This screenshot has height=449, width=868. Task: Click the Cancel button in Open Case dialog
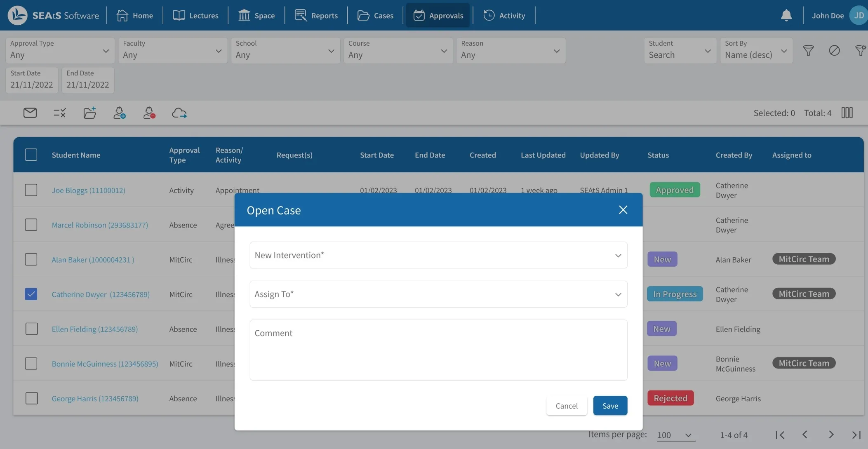[566, 405]
